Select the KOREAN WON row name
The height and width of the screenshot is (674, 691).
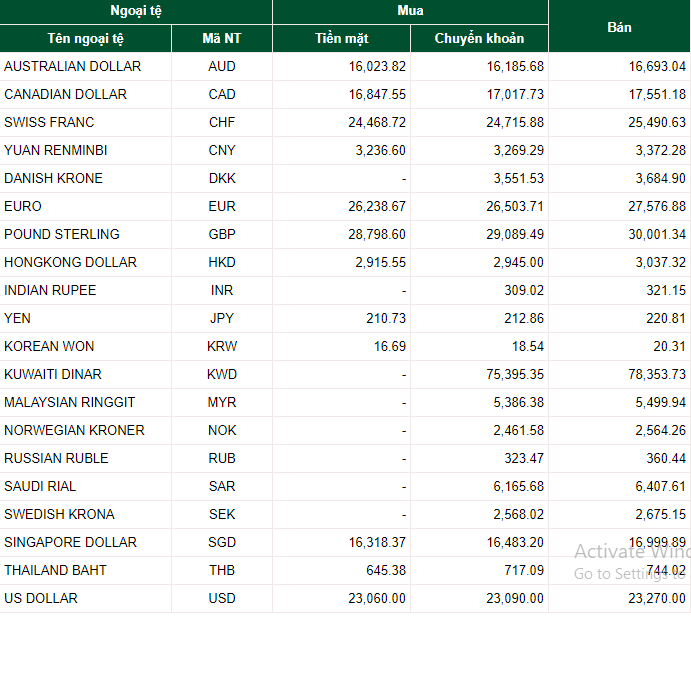coord(49,346)
